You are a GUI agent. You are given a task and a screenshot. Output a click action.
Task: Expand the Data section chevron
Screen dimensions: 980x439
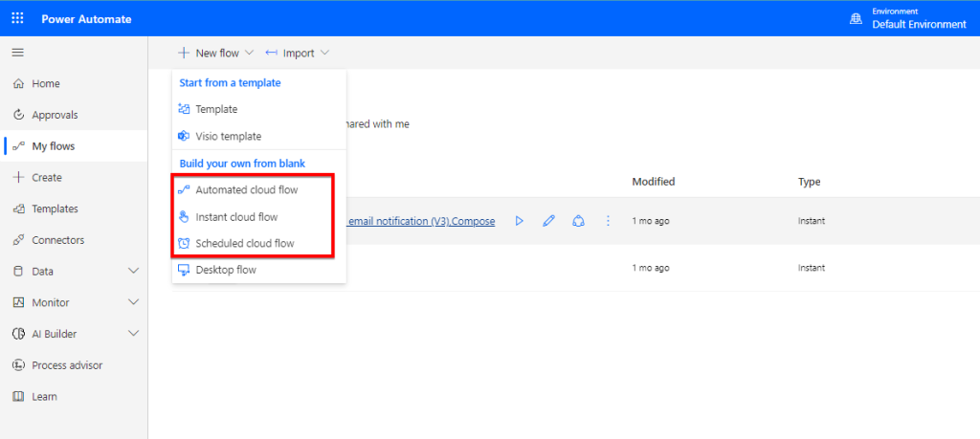(x=133, y=271)
